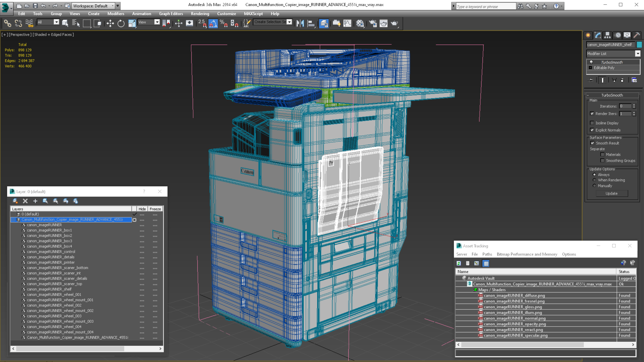This screenshot has width=644, height=362.
Task: Click Shaded + Edged Faces viewport label
Action: coord(53,34)
